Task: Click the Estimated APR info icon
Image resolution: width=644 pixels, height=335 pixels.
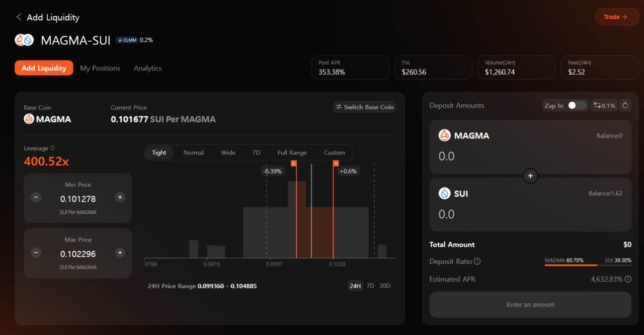Action: [628, 279]
